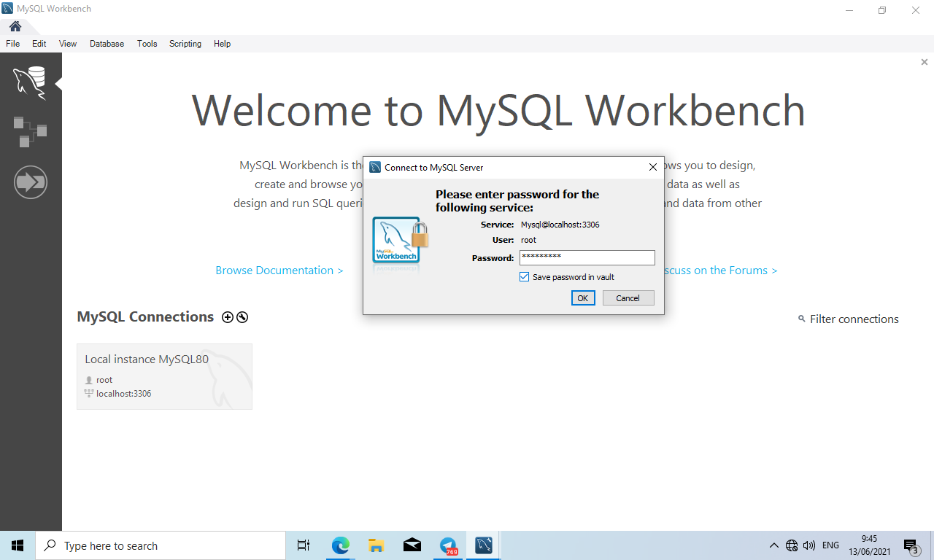The width and height of the screenshot is (934, 560).
Task: Click the app icon in the title bar
Action: tap(7, 9)
